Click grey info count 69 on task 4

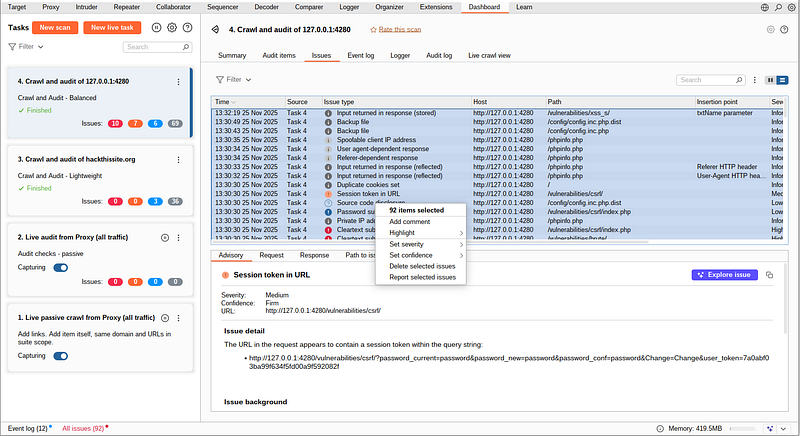pos(175,123)
